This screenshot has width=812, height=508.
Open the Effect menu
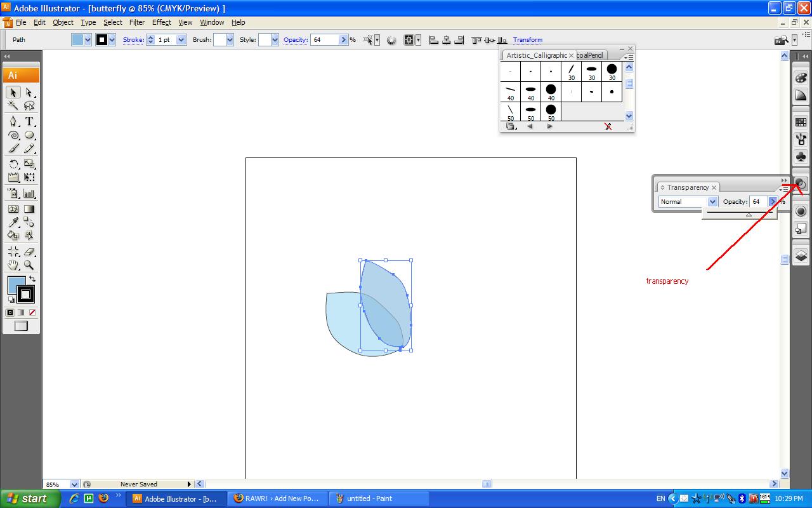161,22
